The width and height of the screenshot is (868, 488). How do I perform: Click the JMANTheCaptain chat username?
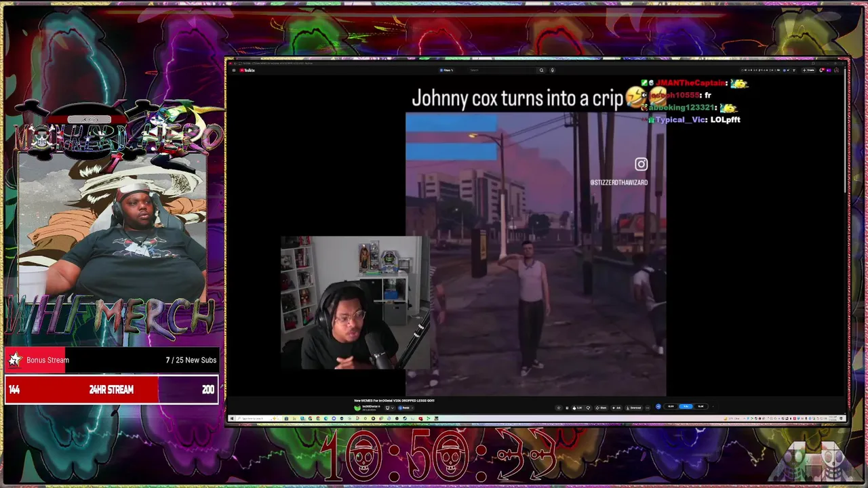[691, 83]
